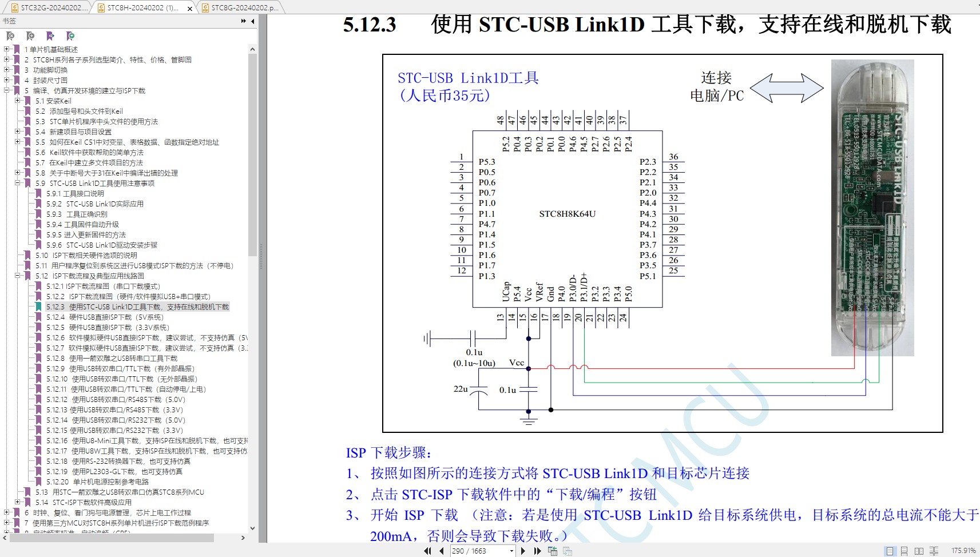Collapse the 5.9 STC-USB Link1D node
This screenshot has height=557, width=980.
click(18, 183)
